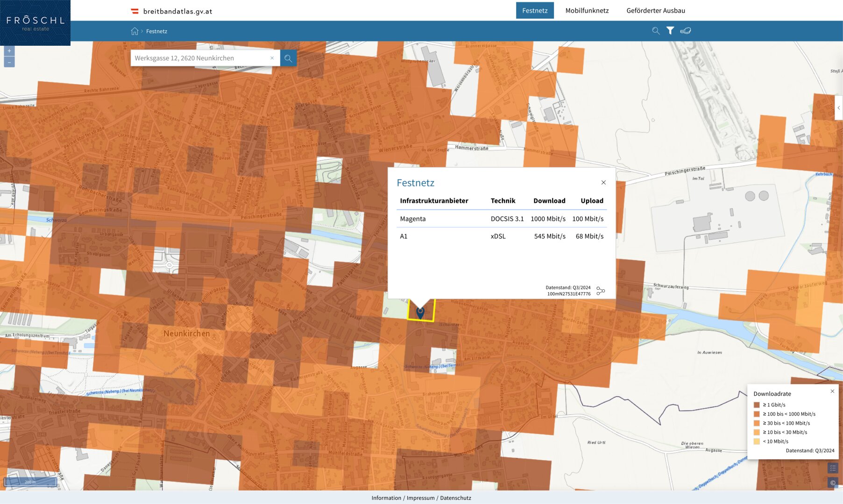Click the home breadcrumb icon
Viewport: 843px width, 504px height.
(135, 31)
